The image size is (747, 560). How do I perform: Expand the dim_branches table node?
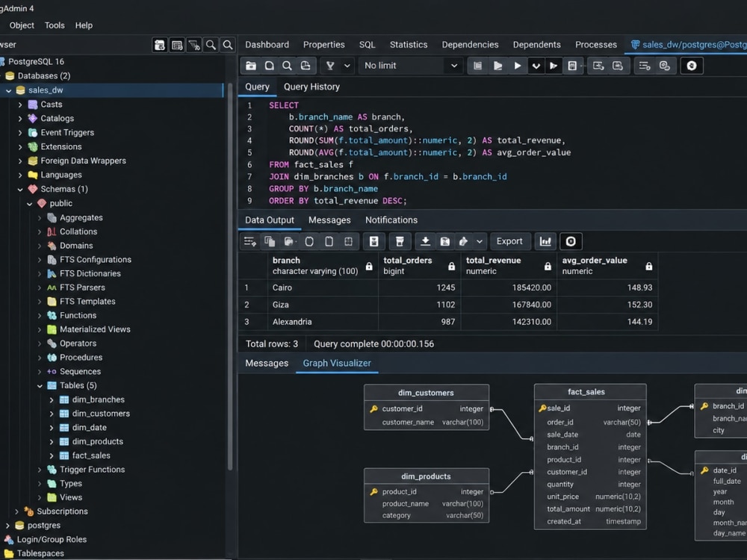pyautogui.click(x=52, y=400)
